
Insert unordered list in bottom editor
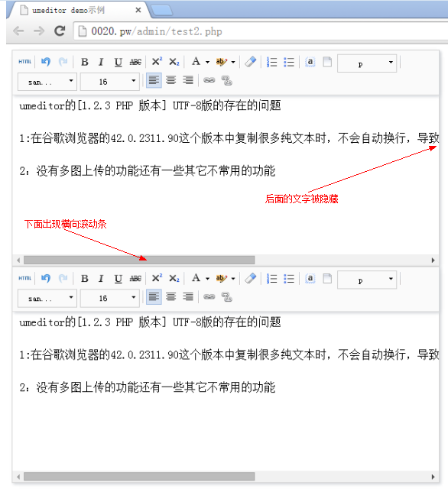click(289, 278)
